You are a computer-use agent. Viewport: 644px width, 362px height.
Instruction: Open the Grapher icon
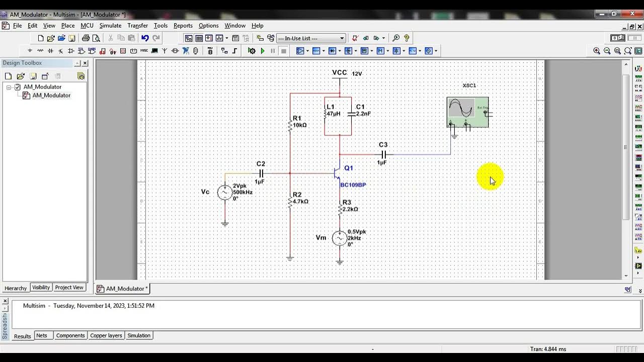[x=219, y=38]
